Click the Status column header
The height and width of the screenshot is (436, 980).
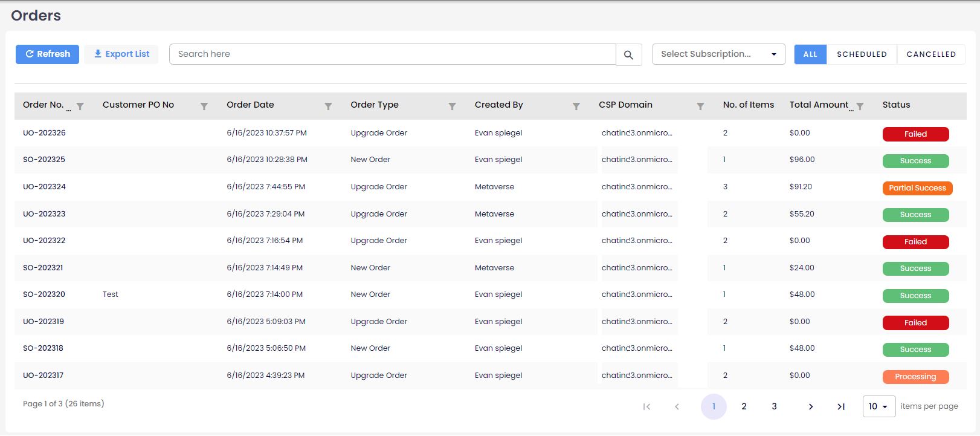896,105
